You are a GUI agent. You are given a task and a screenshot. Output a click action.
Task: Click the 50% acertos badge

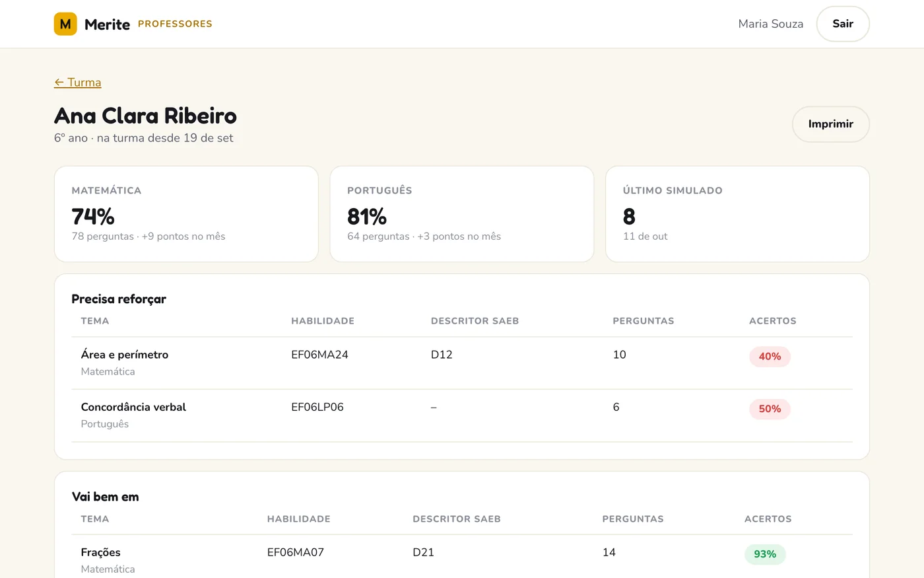click(770, 409)
